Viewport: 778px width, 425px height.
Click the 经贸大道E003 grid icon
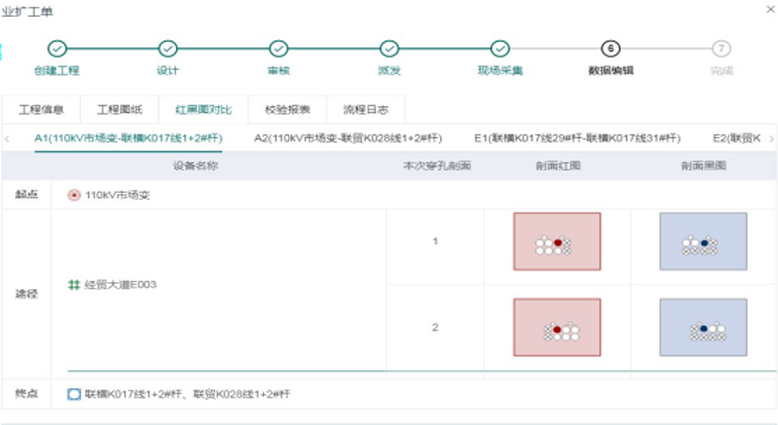click(x=73, y=285)
